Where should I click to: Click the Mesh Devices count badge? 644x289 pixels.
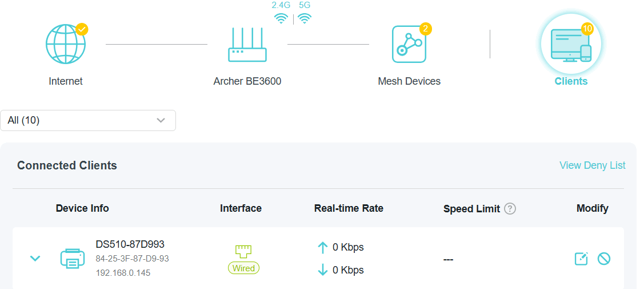coord(425,29)
